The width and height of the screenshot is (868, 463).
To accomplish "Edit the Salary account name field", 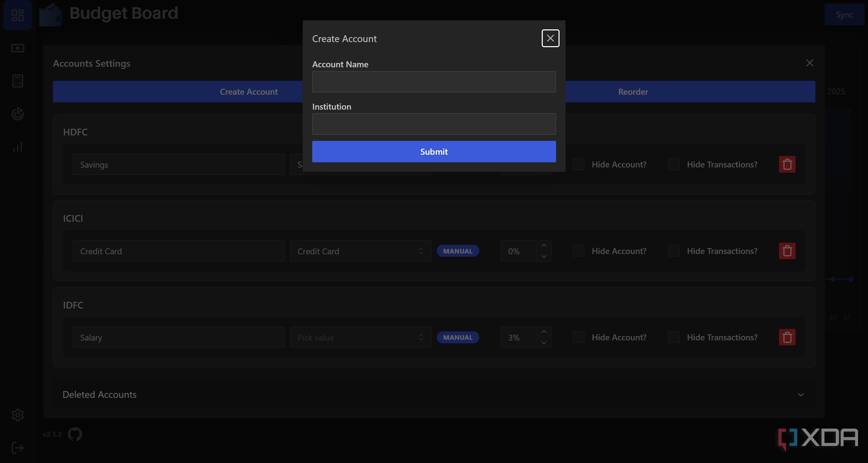I will coord(178,337).
